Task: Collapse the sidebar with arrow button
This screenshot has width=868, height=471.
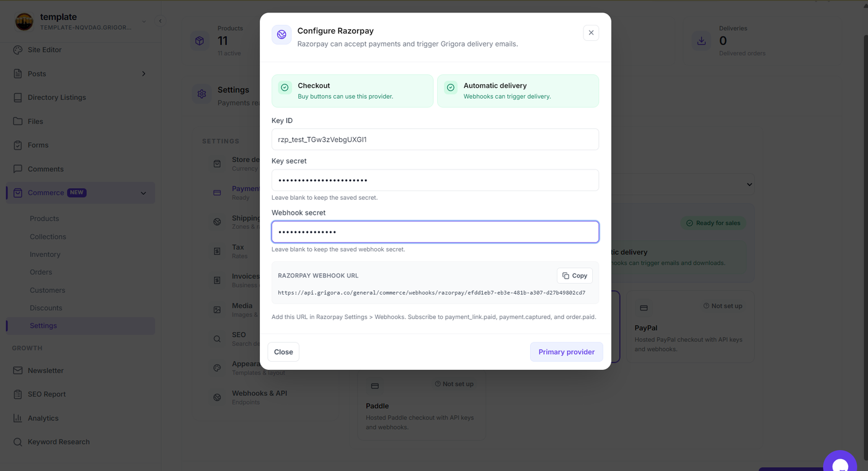Action: coord(160,21)
